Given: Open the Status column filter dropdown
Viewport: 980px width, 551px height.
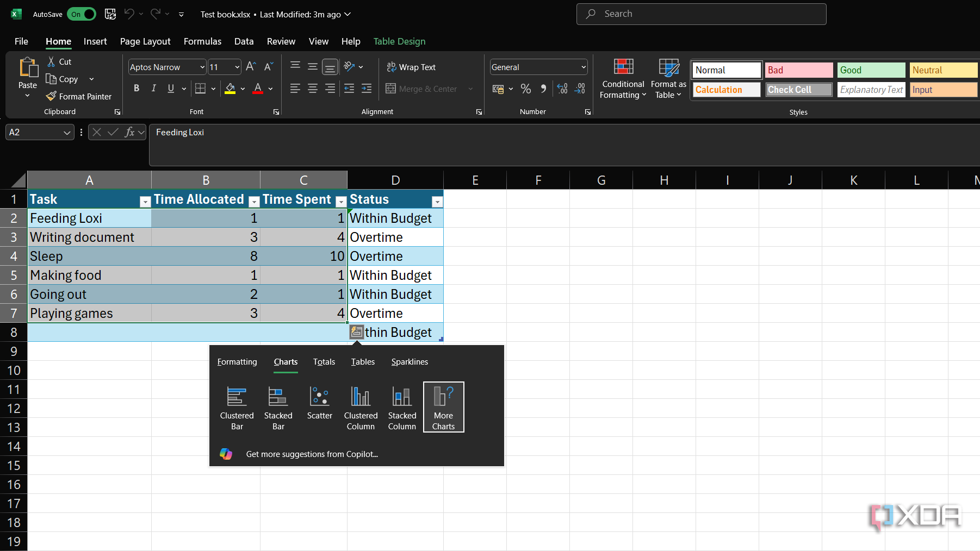Looking at the screenshot, I should [437, 202].
